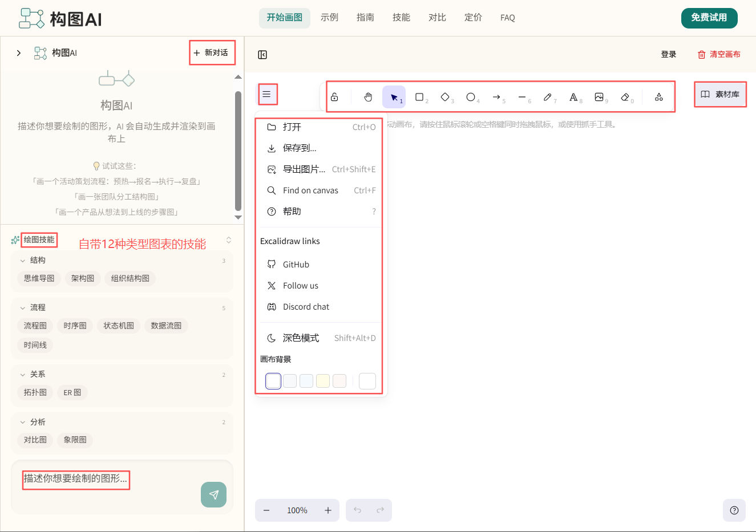
Task: Select the 状态机图 skill chip
Action: [119, 326]
